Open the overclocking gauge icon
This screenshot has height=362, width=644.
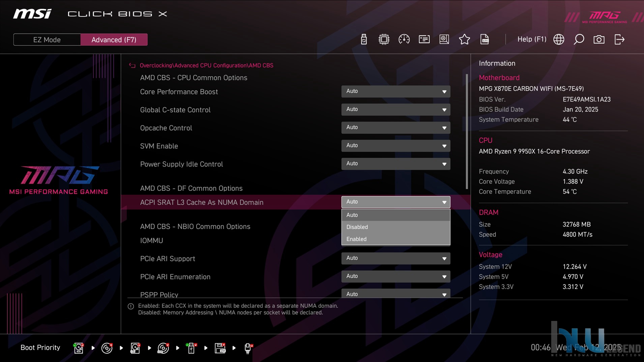coord(404,39)
